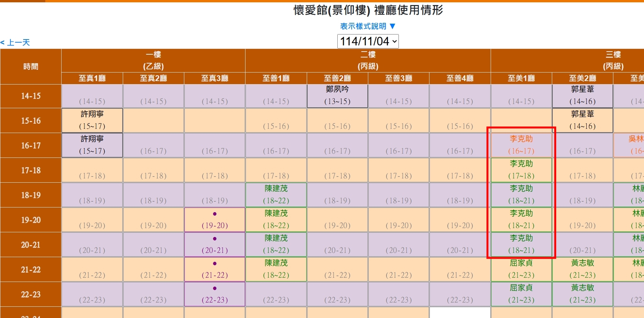Screen dimensions: 644x318
Task: Select 李克助 16~17 booking in 至美1廳
Action: click(521, 145)
